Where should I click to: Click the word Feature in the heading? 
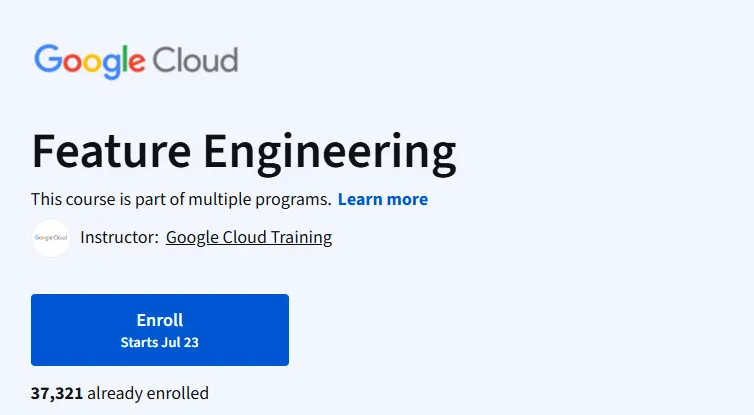pyautogui.click(x=112, y=151)
